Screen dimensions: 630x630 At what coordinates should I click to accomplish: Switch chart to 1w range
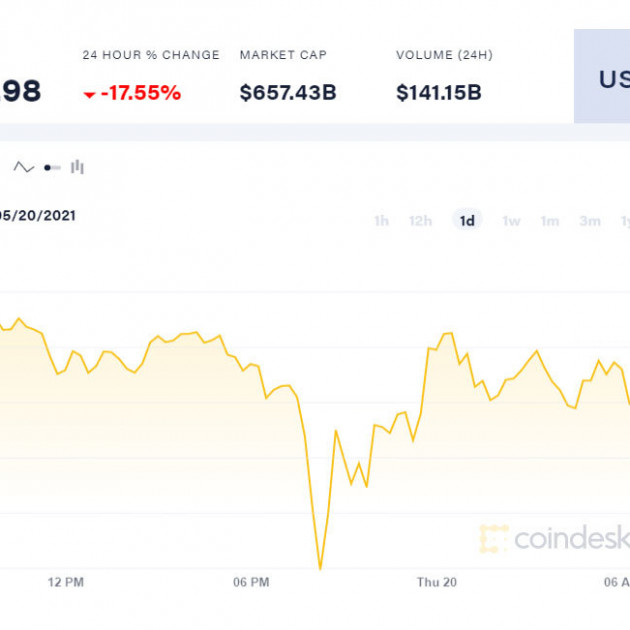click(x=511, y=221)
